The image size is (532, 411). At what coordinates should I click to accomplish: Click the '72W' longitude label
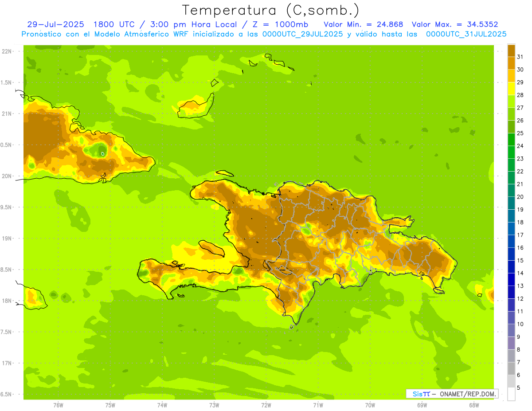(x=266, y=405)
